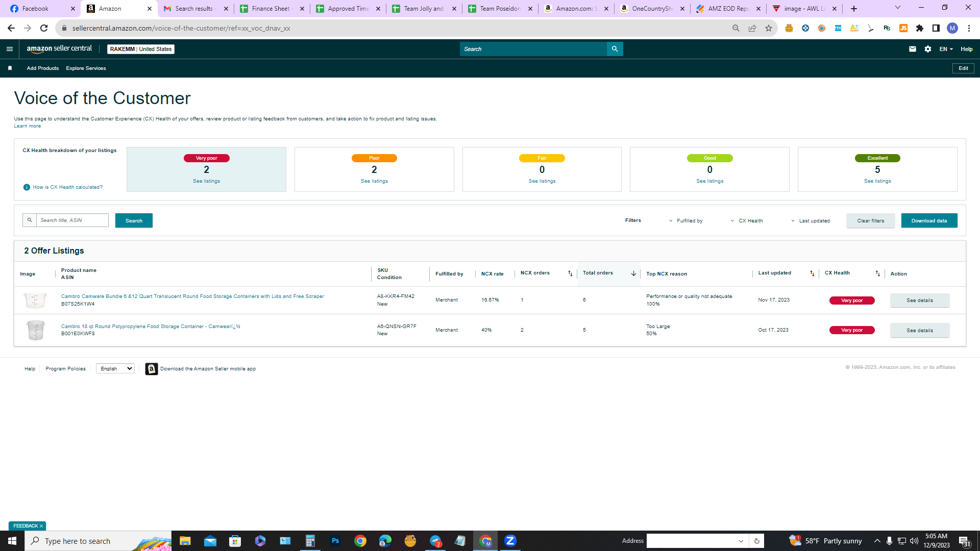Switch to the Facebook tab

click(x=42, y=9)
